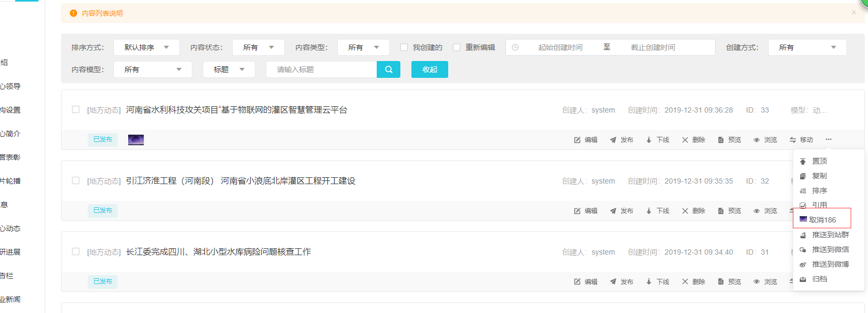
Task: Open the 引江济淮工程（河南段） article title
Action: click(x=241, y=181)
